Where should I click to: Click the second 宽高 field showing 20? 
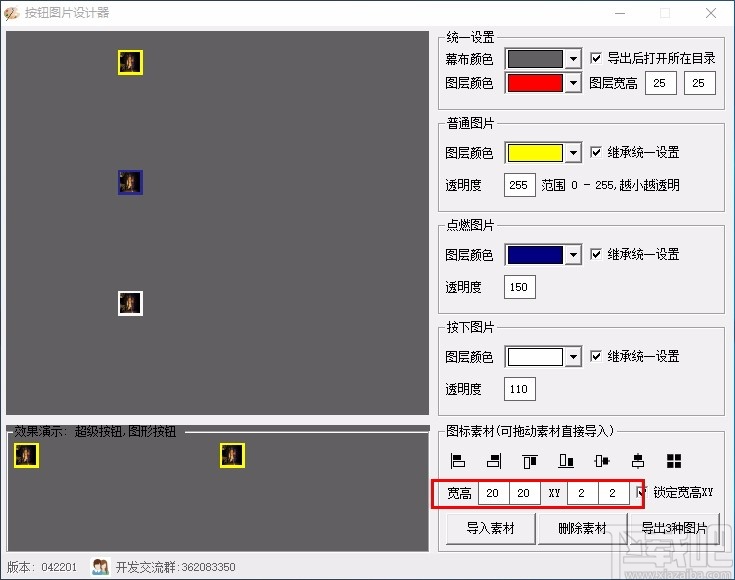coord(524,493)
